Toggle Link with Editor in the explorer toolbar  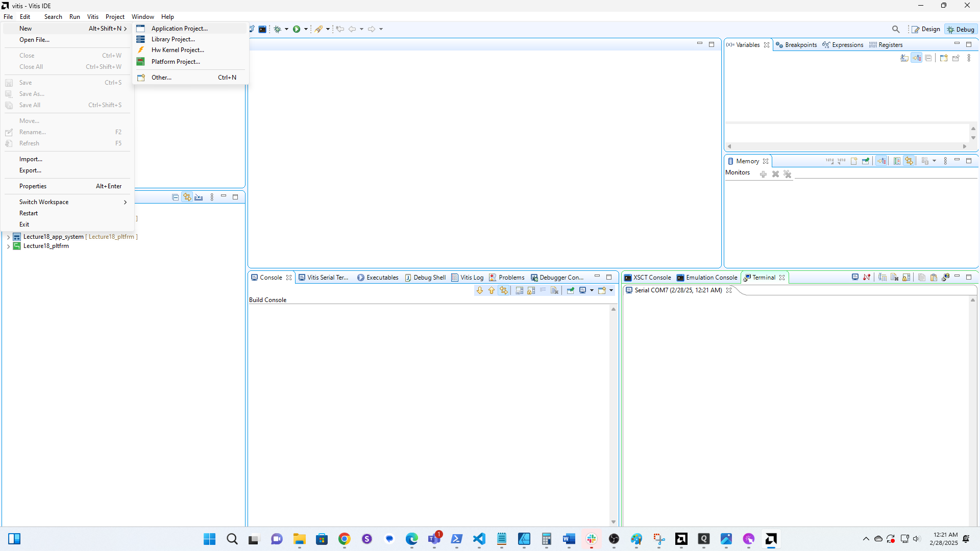[x=187, y=197]
